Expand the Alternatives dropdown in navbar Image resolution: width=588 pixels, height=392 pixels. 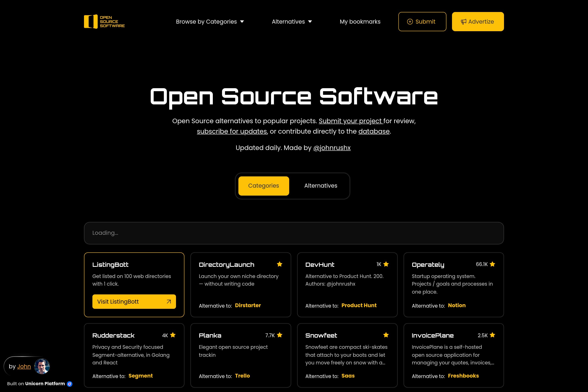[x=292, y=22]
